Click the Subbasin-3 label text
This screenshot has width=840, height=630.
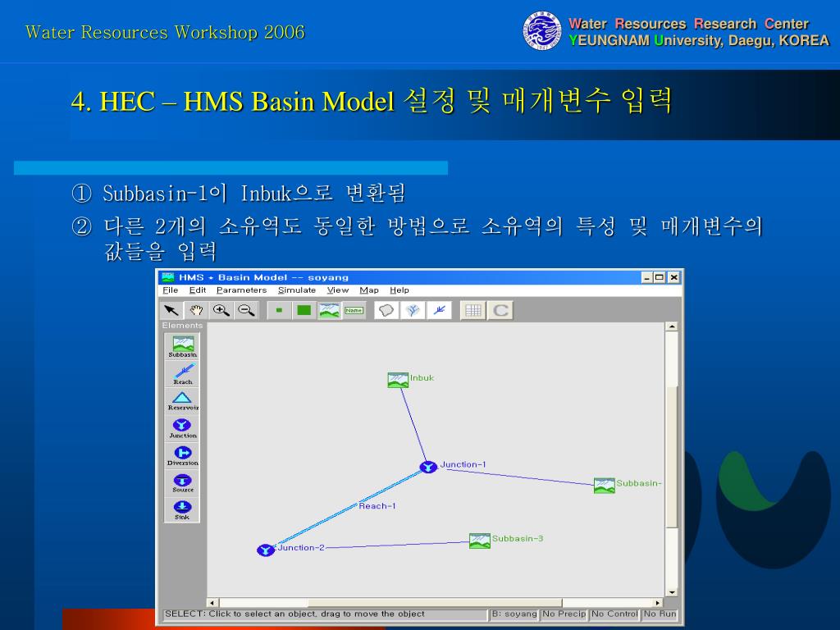point(518,538)
